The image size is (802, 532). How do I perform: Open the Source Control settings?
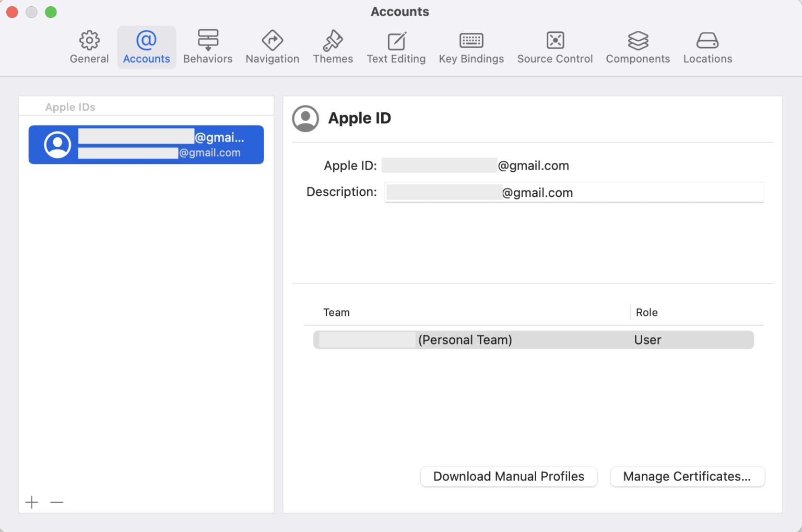[555, 47]
